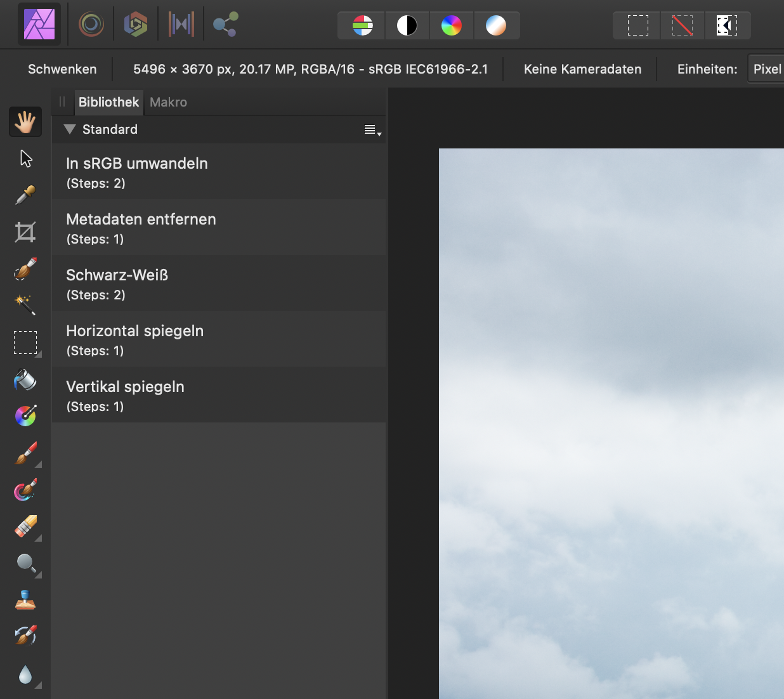This screenshot has width=784, height=699.
Task: Run the 'Vertikal spiegeln' macro
Action: 219,395
